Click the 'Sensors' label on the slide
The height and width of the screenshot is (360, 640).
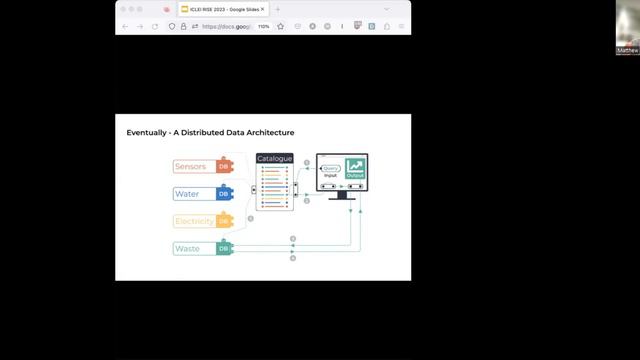[191, 167]
